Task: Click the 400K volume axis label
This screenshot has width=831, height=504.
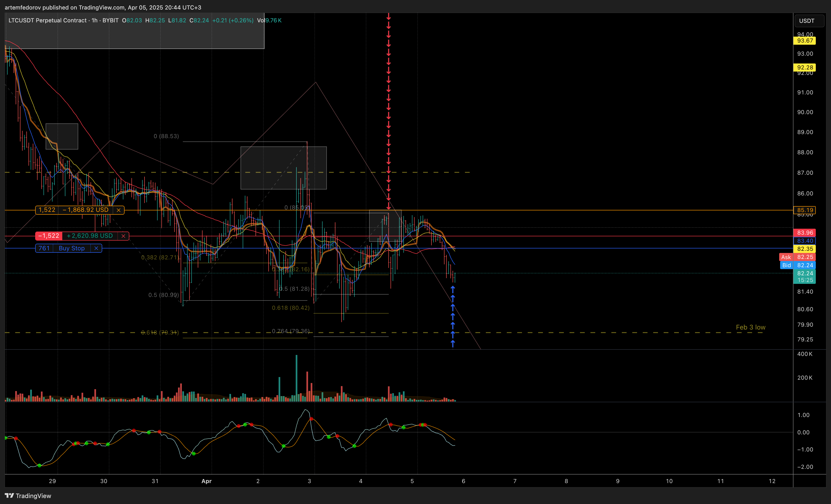Action: tap(805, 354)
